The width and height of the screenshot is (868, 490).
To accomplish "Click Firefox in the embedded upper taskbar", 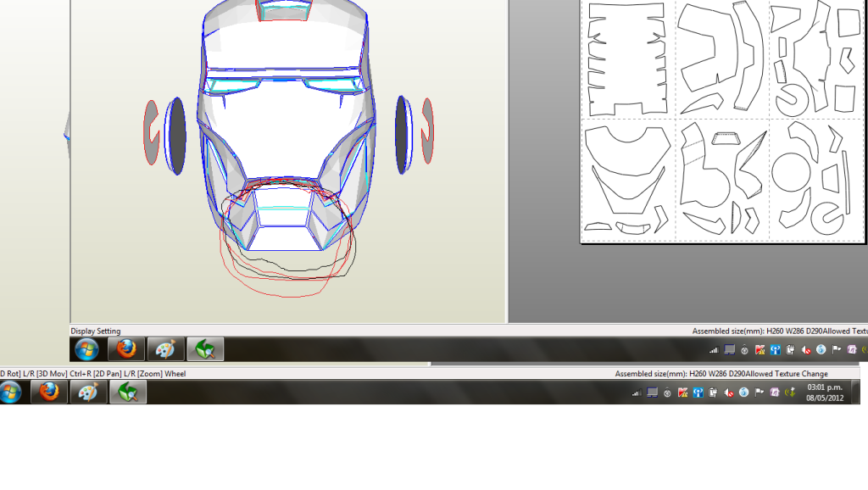I will pos(126,349).
